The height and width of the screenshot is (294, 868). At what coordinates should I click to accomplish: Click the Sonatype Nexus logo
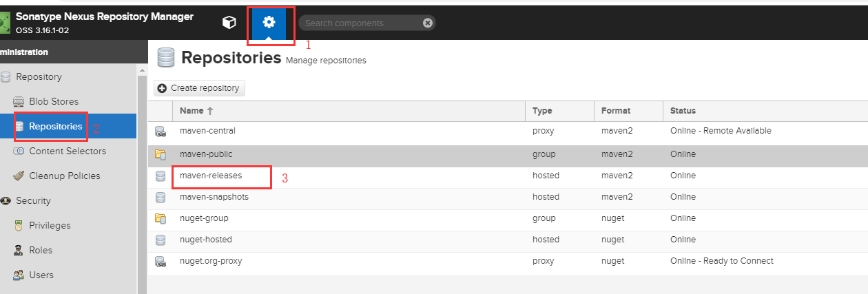pyautogui.click(x=6, y=22)
